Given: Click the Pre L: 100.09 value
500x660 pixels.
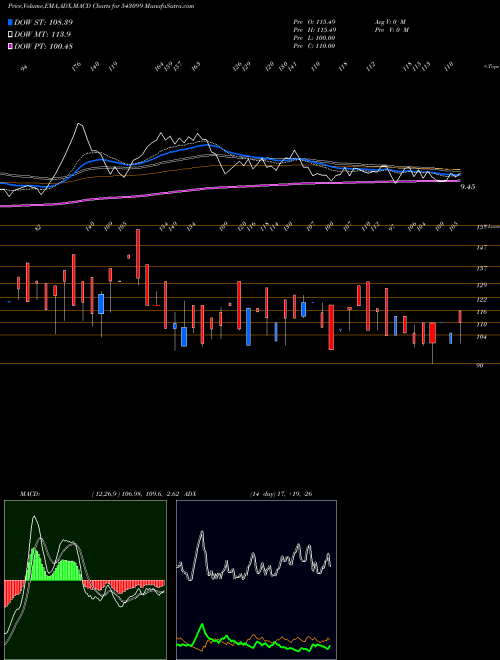Looking at the screenshot, I should (x=314, y=38).
